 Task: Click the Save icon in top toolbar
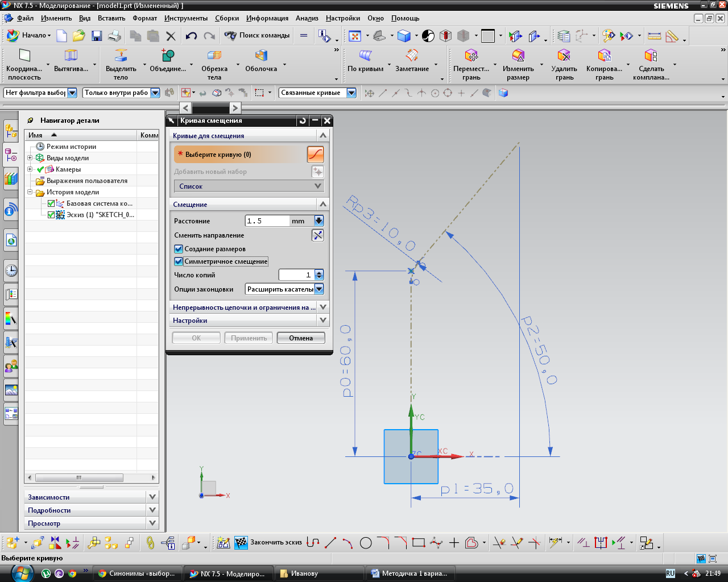pyautogui.click(x=97, y=36)
